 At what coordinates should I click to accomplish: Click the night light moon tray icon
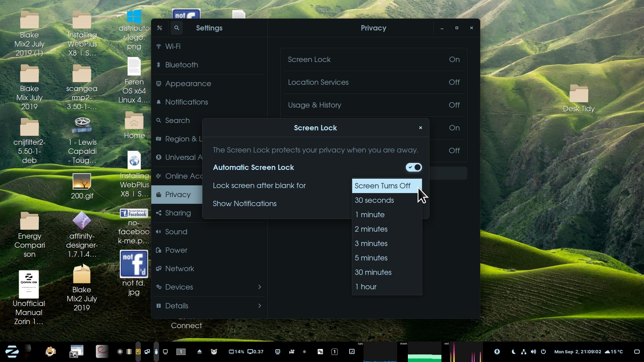click(513, 352)
